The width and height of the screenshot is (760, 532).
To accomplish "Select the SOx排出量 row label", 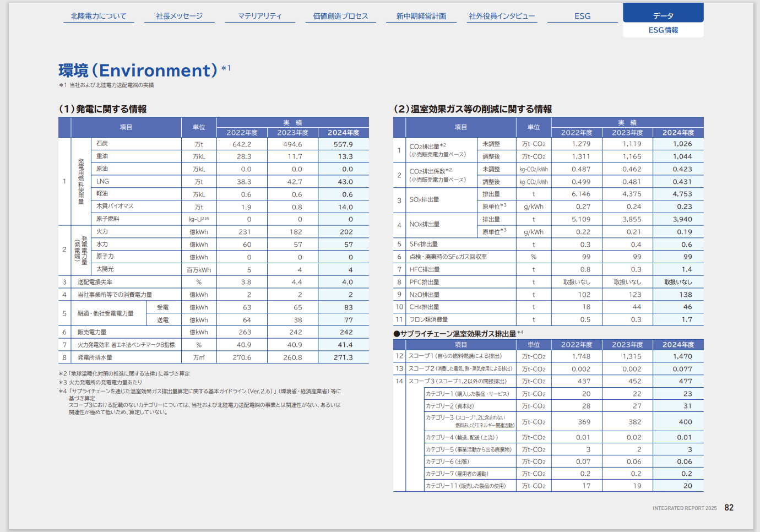I will pyautogui.click(x=424, y=200).
